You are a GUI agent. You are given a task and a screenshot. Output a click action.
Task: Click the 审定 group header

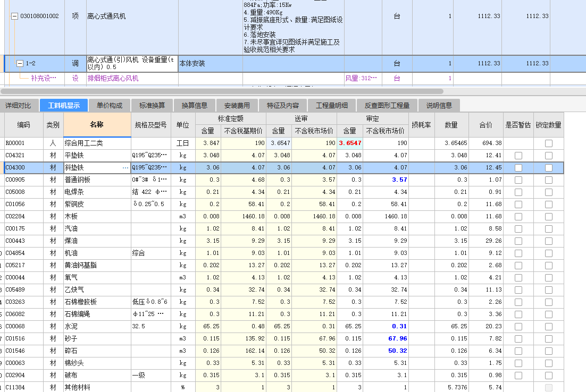point(373,119)
